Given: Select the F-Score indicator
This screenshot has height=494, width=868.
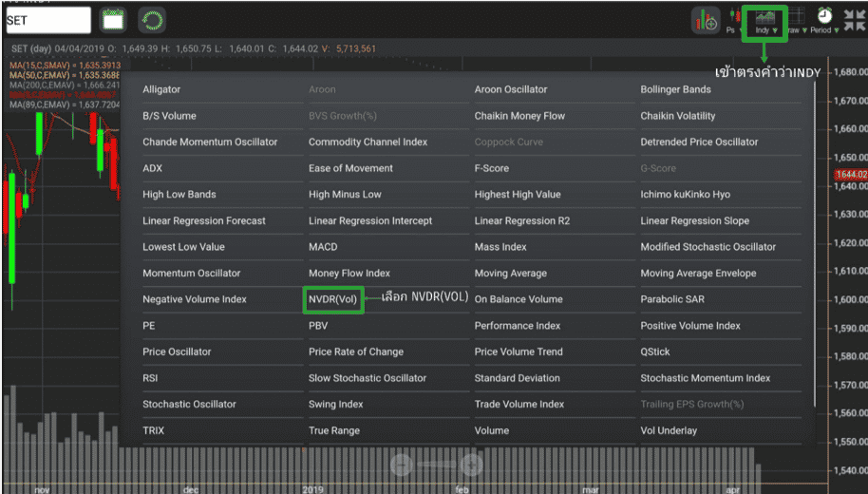Looking at the screenshot, I should [492, 168].
